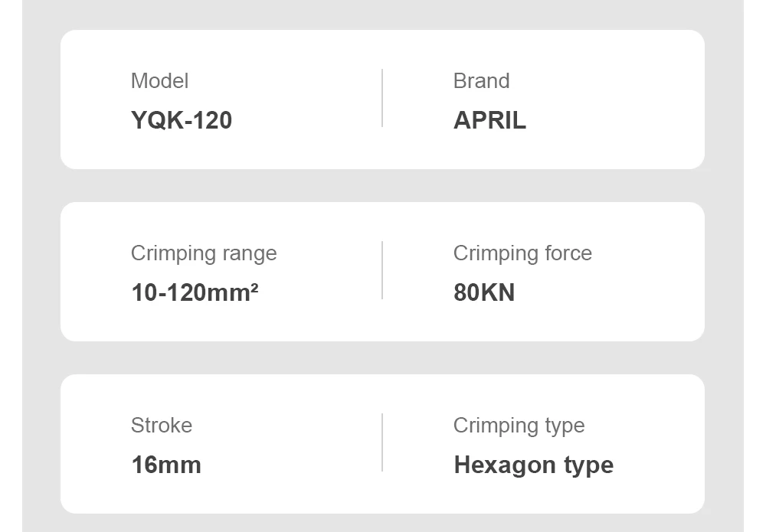Select the 80KN force value
This screenshot has height=532, width=766.
tap(484, 292)
